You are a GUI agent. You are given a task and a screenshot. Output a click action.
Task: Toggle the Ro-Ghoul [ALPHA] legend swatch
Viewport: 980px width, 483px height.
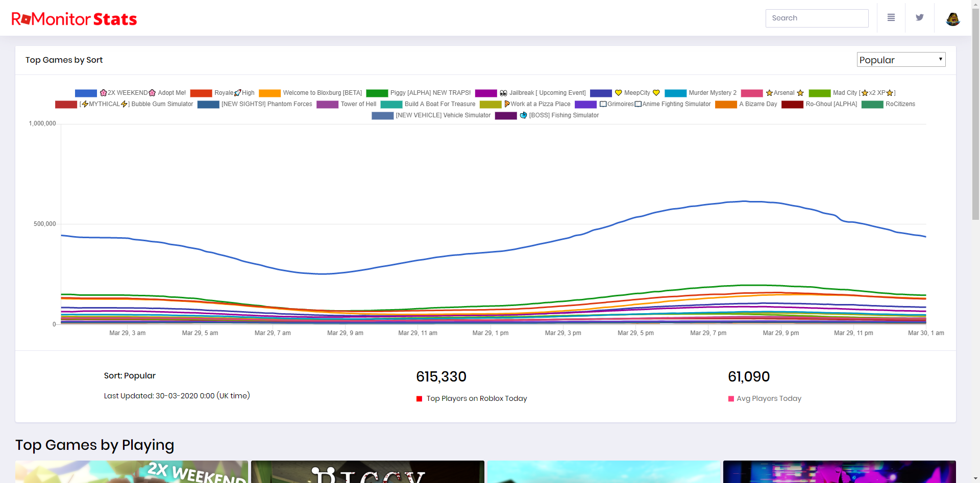click(x=793, y=105)
